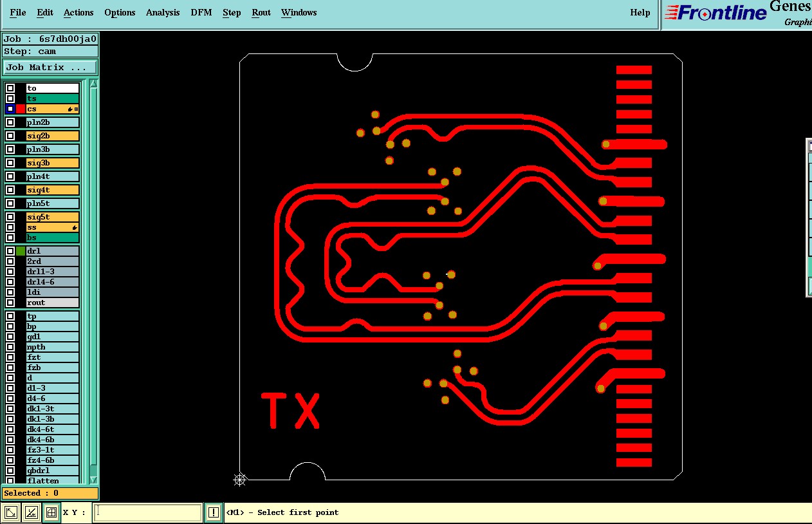Toggle display checkbox of cs layer
Image resolution: width=812 pixels, height=524 pixels.
pos(10,109)
